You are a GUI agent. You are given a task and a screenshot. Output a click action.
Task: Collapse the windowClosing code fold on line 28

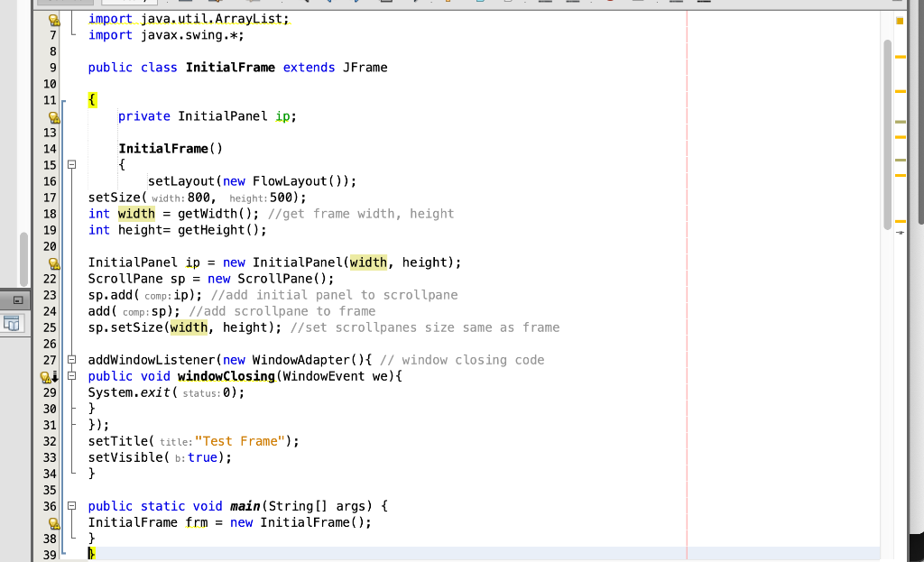click(72, 376)
